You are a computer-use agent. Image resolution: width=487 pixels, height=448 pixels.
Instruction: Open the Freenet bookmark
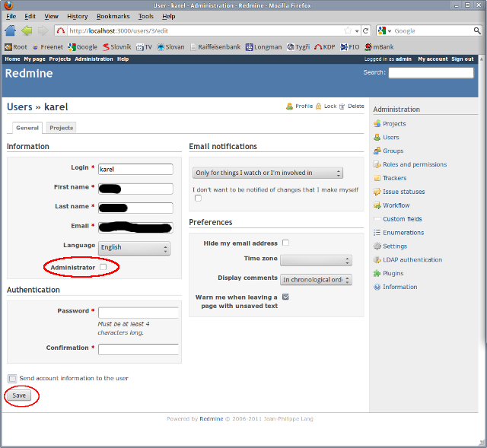click(x=48, y=47)
